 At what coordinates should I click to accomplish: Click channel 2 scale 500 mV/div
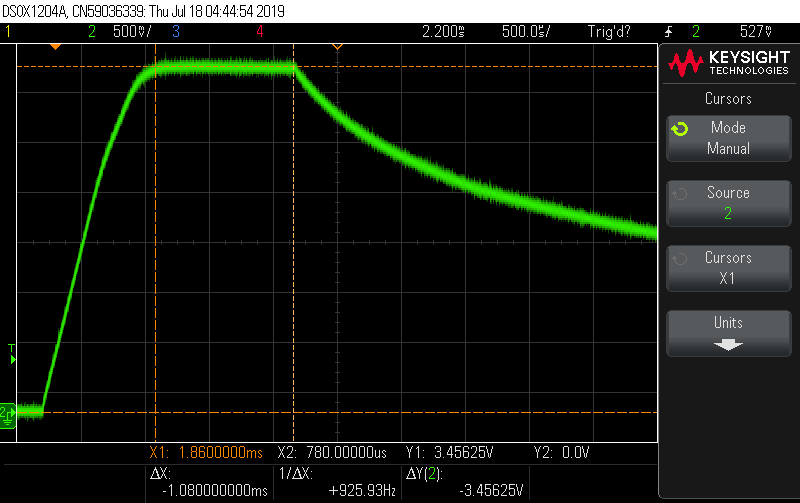(x=132, y=32)
